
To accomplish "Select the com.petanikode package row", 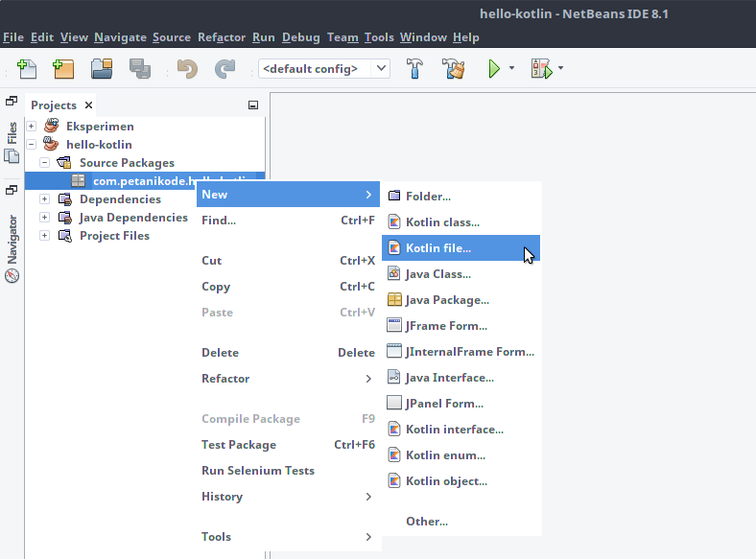I will 145,180.
